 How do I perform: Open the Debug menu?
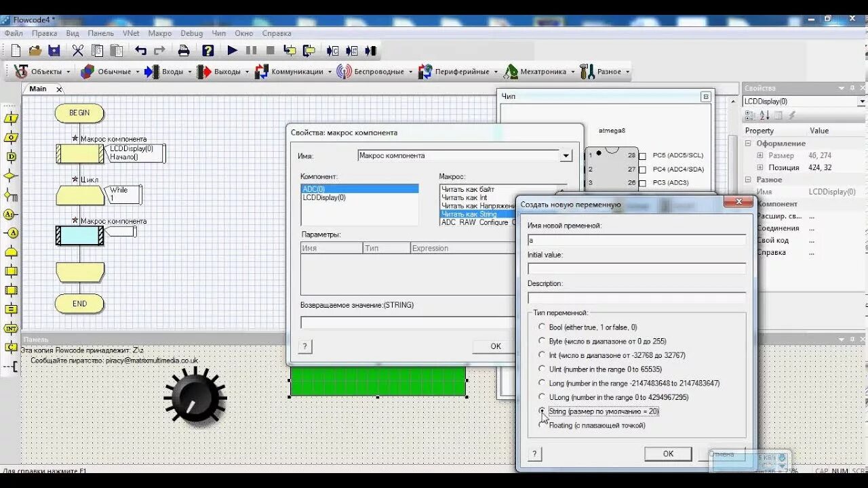[x=192, y=33]
